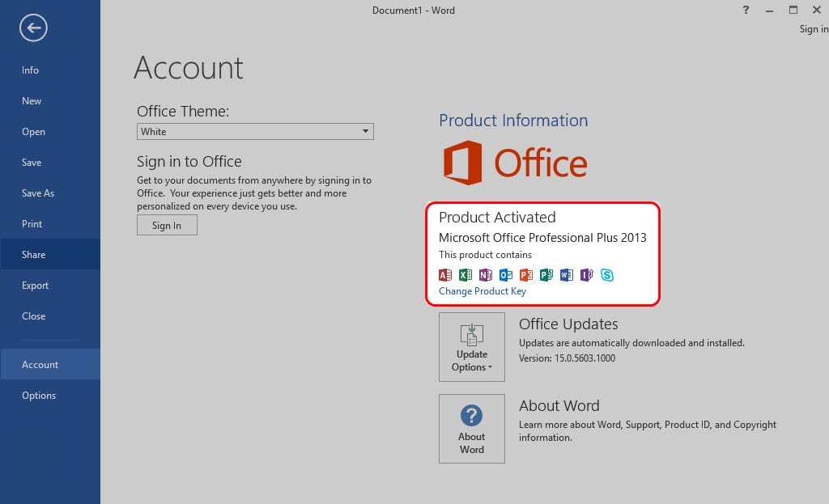Select New in the sidebar

pos(50,101)
